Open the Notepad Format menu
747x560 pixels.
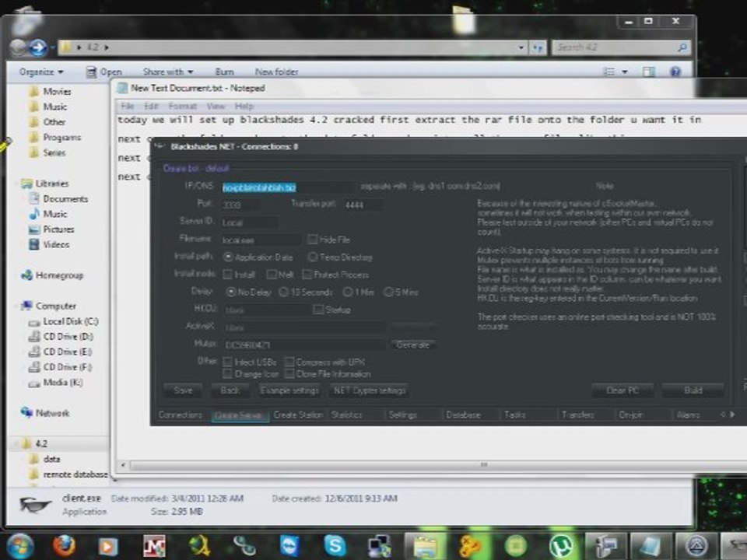pos(182,107)
